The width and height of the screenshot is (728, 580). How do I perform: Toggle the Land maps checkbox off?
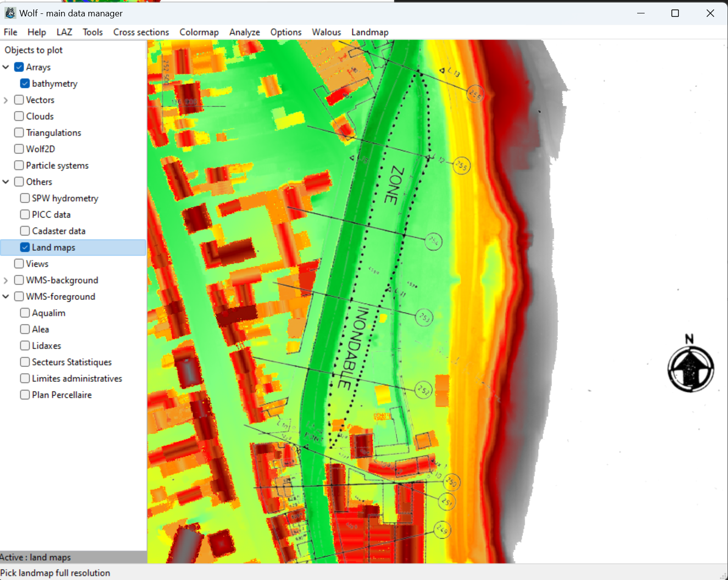pyautogui.click(x=25, y=247)
